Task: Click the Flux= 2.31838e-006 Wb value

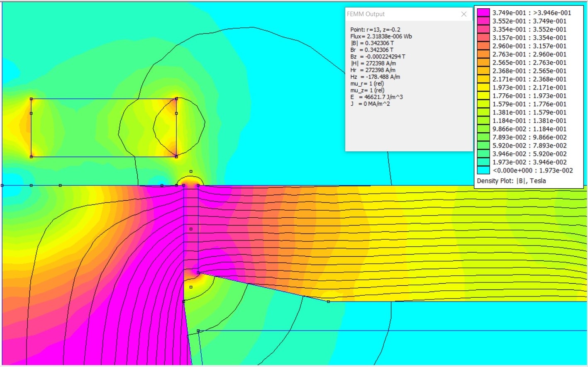Action: coord(381,36)
